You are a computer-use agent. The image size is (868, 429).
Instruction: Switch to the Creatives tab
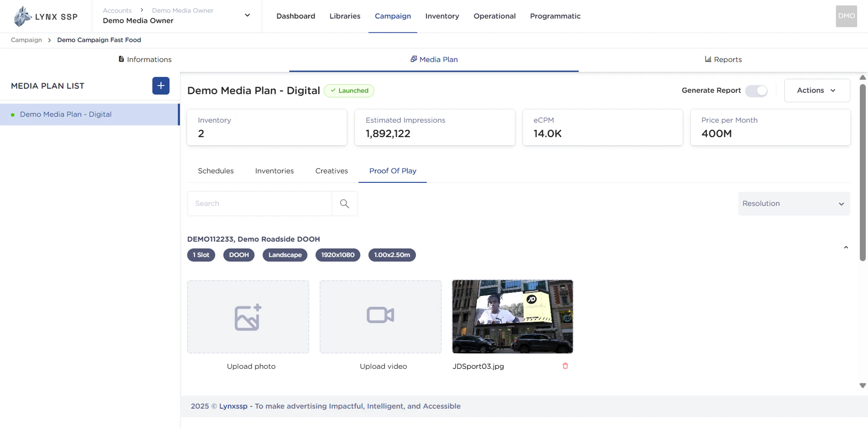pyautogui.click(x=331, y=171)
